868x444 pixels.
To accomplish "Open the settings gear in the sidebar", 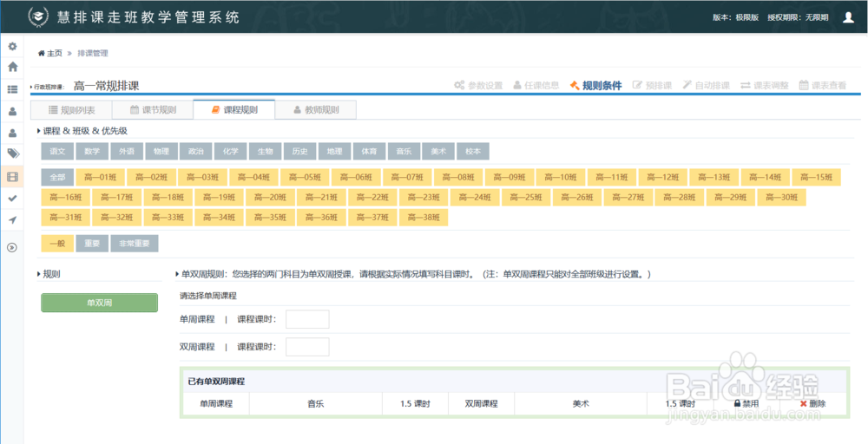I will tap(12, 47).
